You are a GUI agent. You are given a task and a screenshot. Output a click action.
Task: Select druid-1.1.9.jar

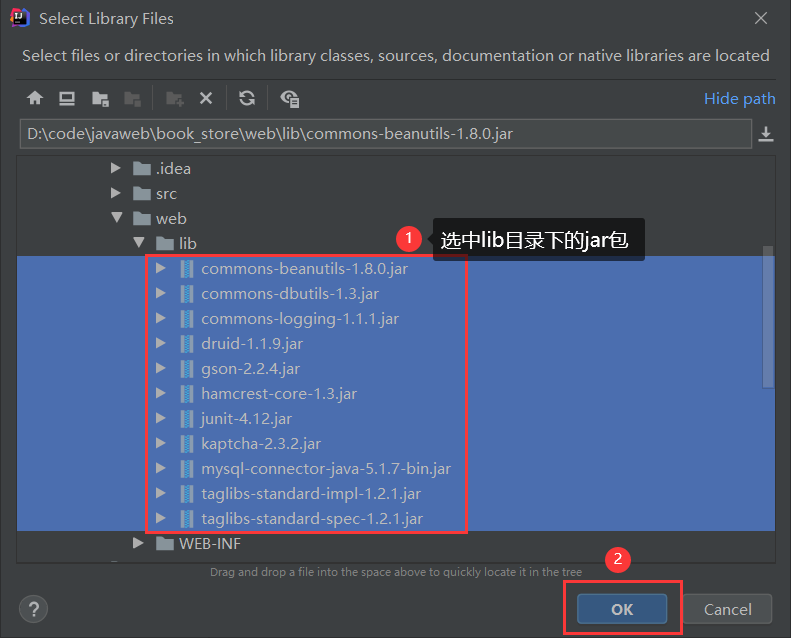pos(252,344)
